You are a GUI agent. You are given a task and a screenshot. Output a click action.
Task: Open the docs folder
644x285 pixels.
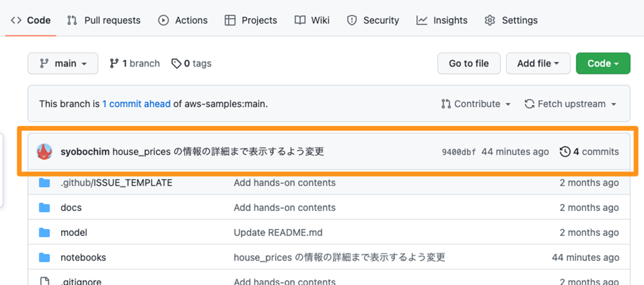click(71, 208)
